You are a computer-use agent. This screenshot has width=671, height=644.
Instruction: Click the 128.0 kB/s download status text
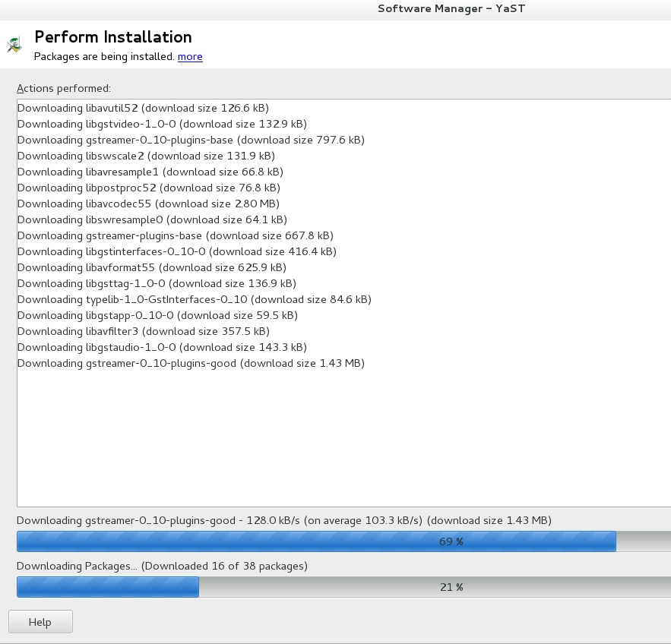tap(284, 520)
